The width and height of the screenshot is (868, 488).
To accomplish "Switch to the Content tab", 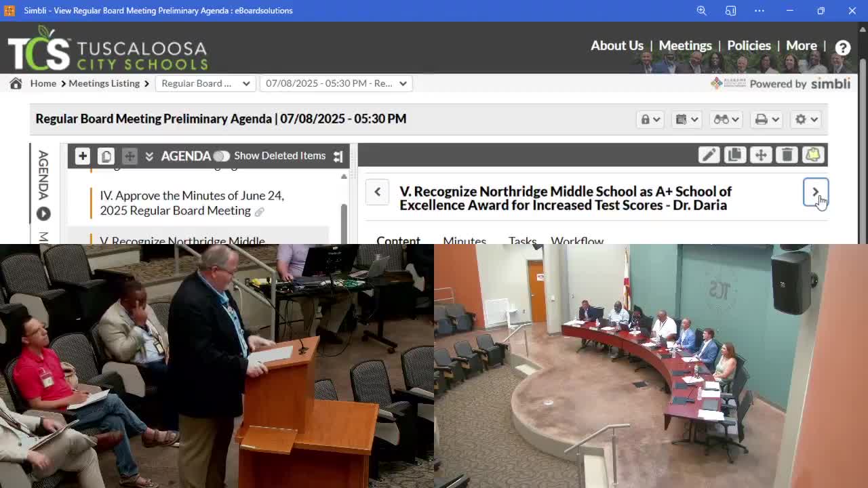I will coord(398,239).
